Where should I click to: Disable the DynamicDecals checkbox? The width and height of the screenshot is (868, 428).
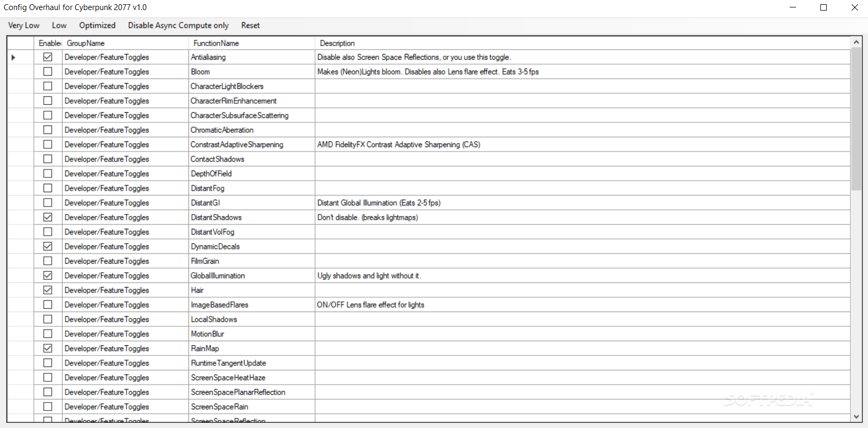pyautogui.click(x=48, y=246)
